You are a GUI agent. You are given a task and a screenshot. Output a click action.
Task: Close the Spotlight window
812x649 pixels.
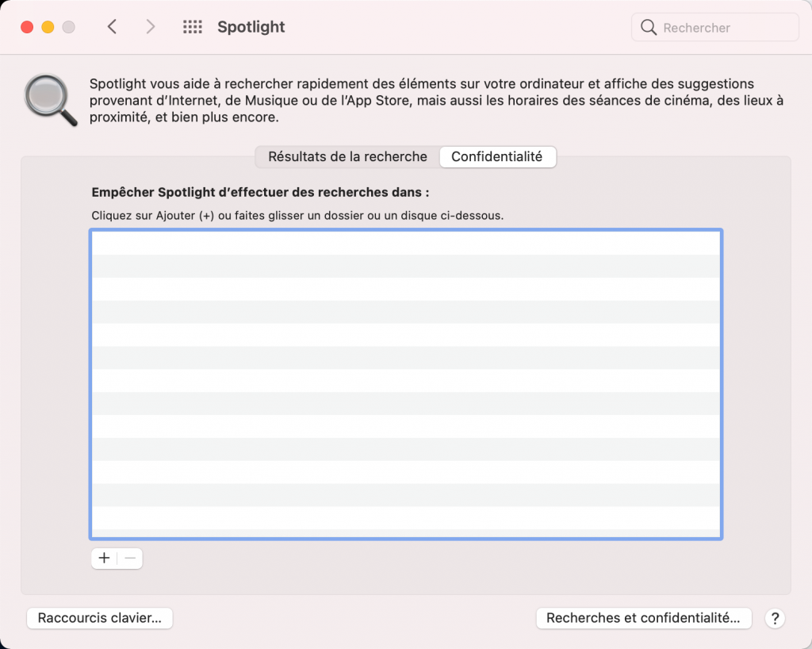coord(27,27)
